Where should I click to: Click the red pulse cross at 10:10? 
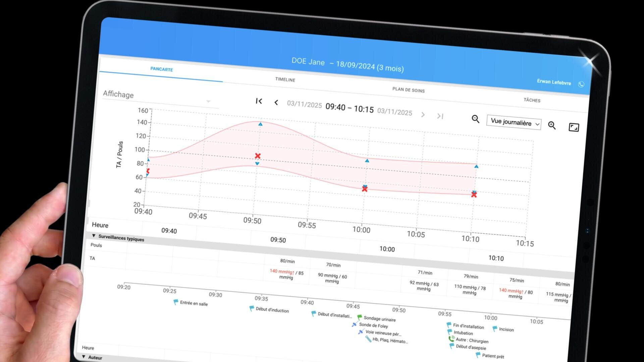point(474,195)
